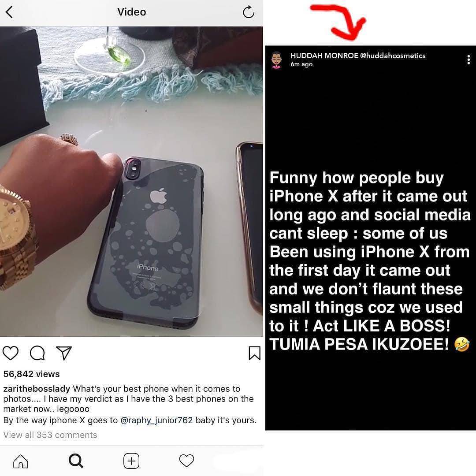
Task: Click View all 353 comments
Action: tap(50, 435)
